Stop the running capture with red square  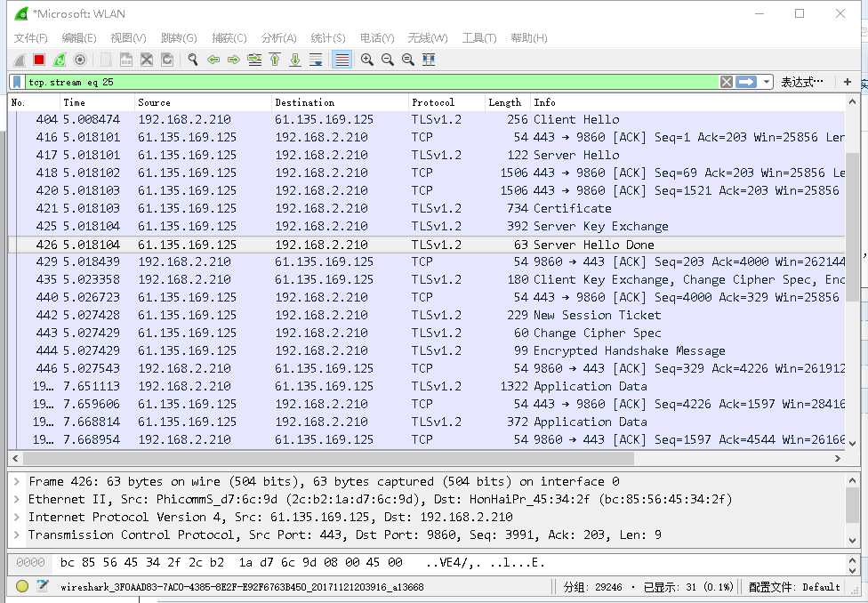(x=39, y=60)
